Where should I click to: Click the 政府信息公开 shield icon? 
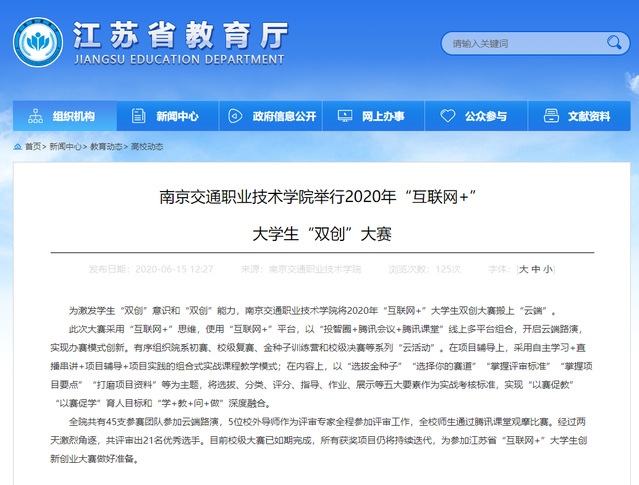pyautogui.click(x=237, y=116)
